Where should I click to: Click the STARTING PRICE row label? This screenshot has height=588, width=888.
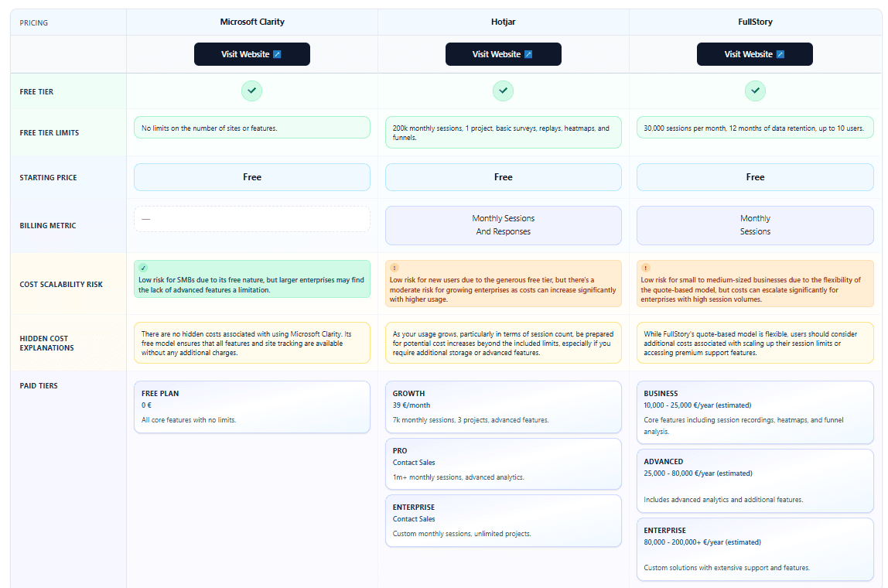(x=48, y=177)
